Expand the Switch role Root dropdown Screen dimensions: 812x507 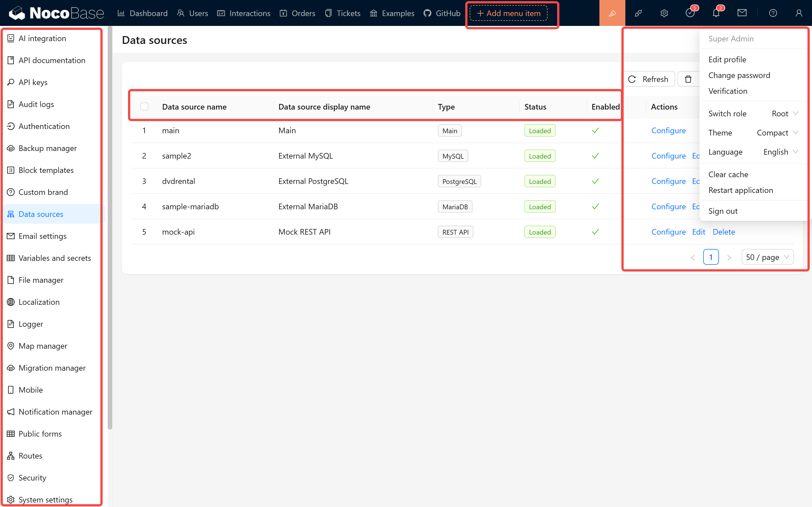[784, 114]
